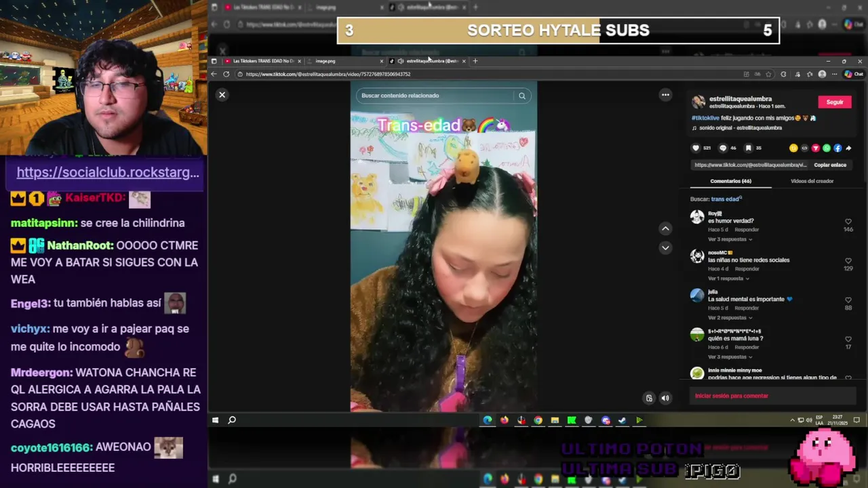Switch to Comentarios (46) tab
The height and width of the screenshot is (488, 868).
[730, 181]
